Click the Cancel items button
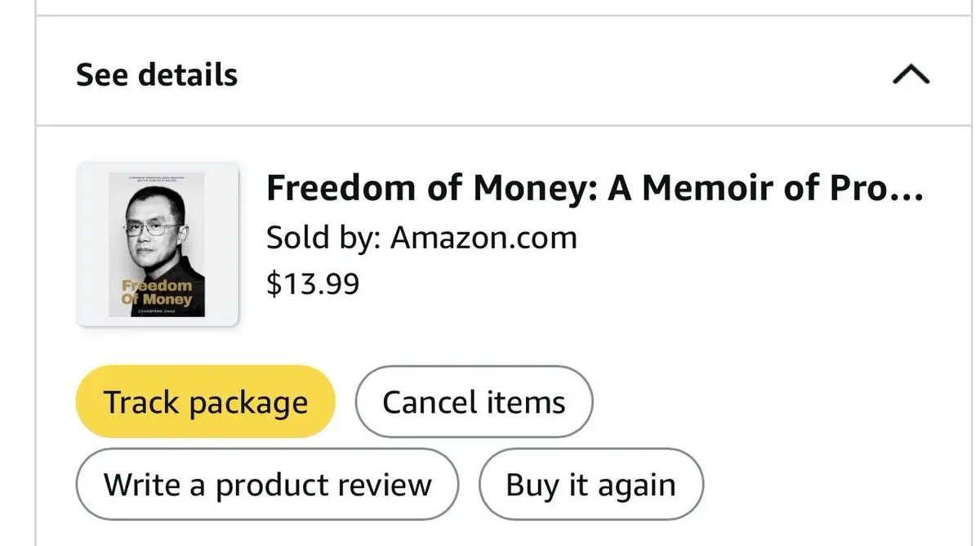The image size is (980, 546). click(474, 402)
